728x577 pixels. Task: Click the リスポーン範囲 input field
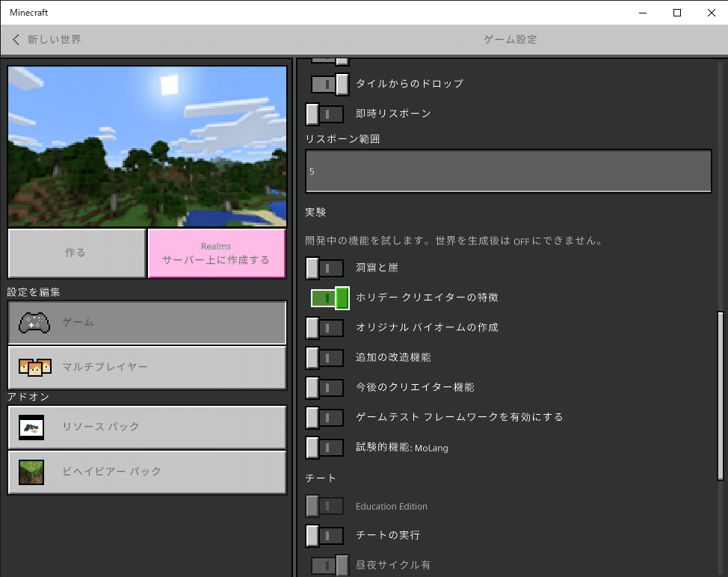(x=508, y=171)
